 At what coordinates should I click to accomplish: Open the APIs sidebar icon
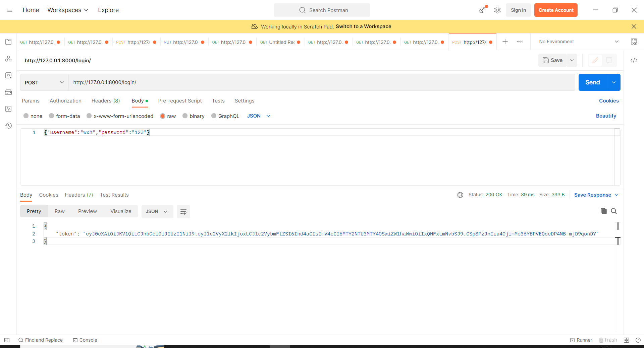click(8, 75)
